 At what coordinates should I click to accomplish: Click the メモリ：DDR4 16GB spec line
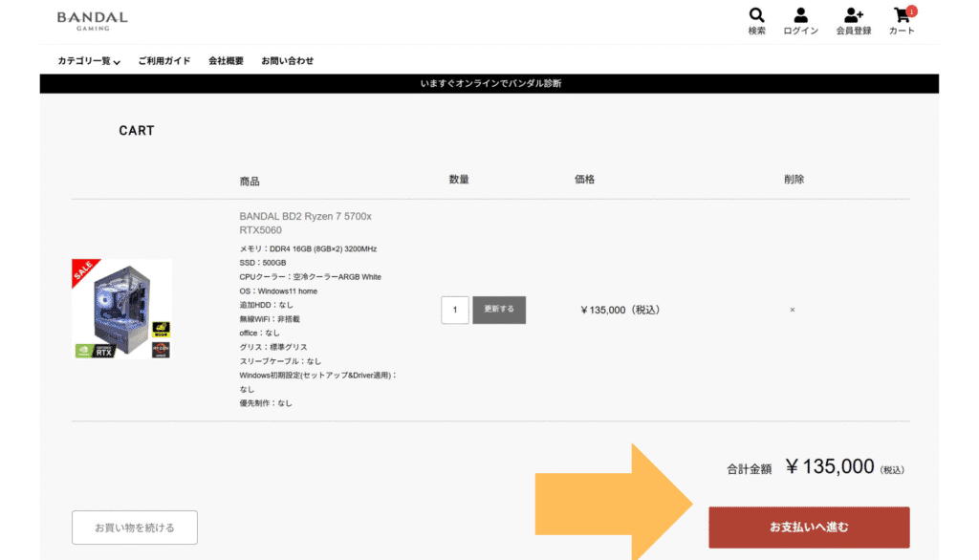(x=308, y=248)
